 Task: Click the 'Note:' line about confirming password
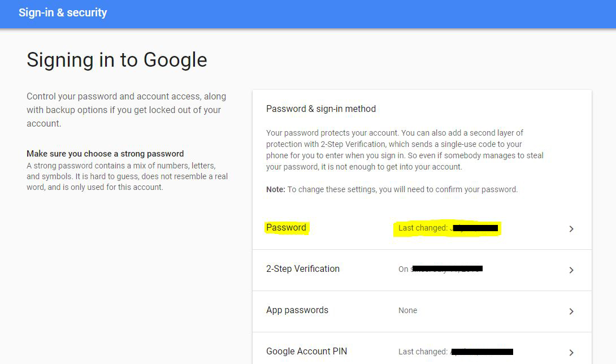392,189
